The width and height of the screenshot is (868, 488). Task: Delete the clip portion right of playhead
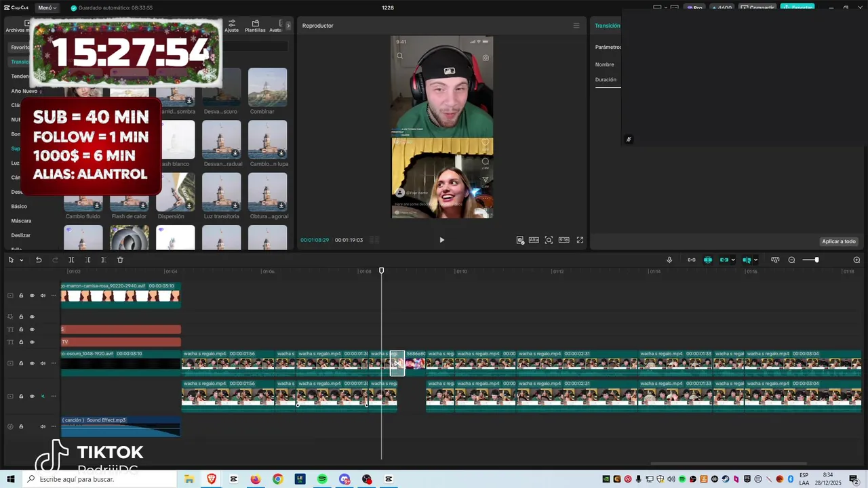click(x=104, y=260)
